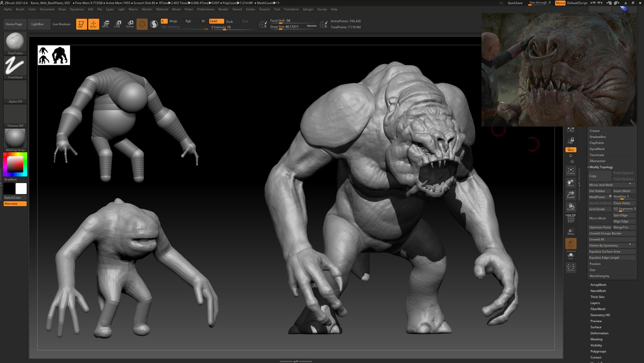The image size is (644, 363).
Task: Open the Transform menu
Action: click(291, 9)
